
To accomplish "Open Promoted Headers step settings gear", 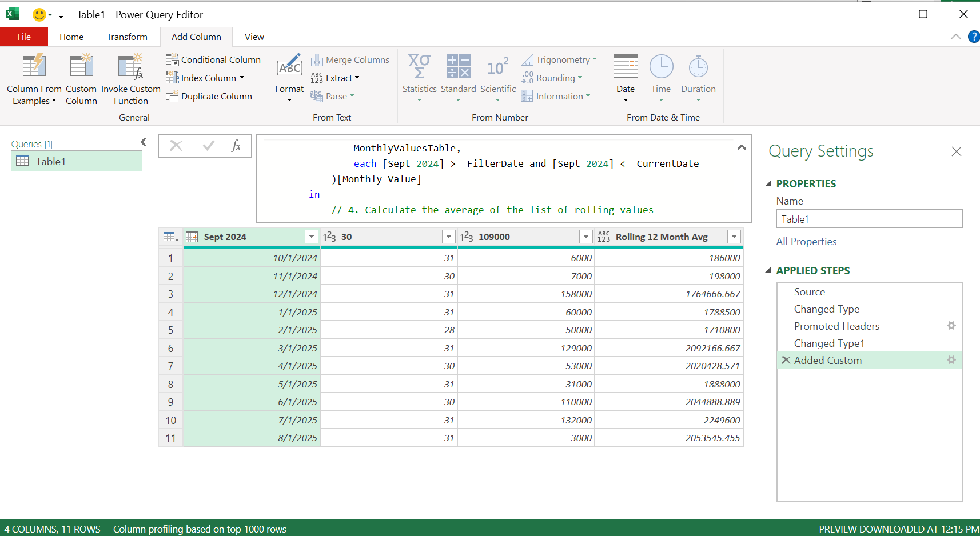I will point(951,326).
